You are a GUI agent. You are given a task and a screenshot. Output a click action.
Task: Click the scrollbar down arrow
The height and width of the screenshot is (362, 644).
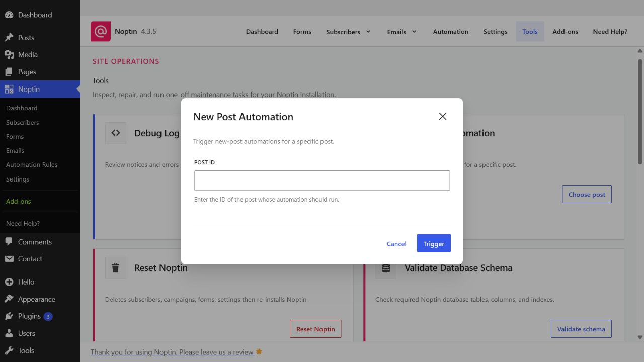640,337
